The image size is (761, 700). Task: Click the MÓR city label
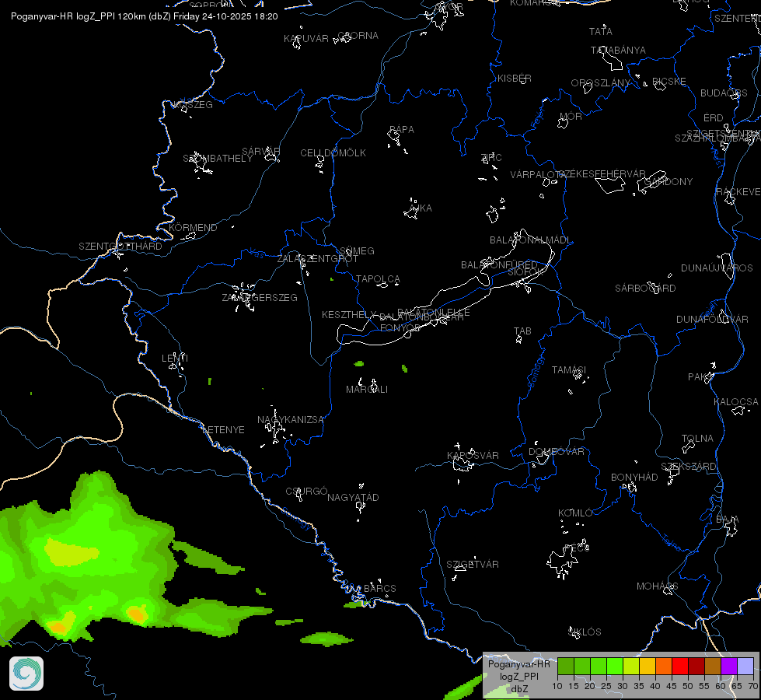tap(571, 116)
